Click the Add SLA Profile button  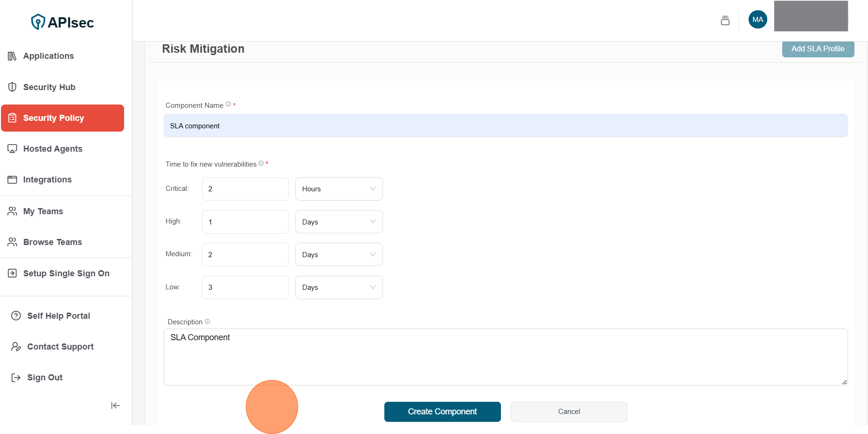pos(818,49)
